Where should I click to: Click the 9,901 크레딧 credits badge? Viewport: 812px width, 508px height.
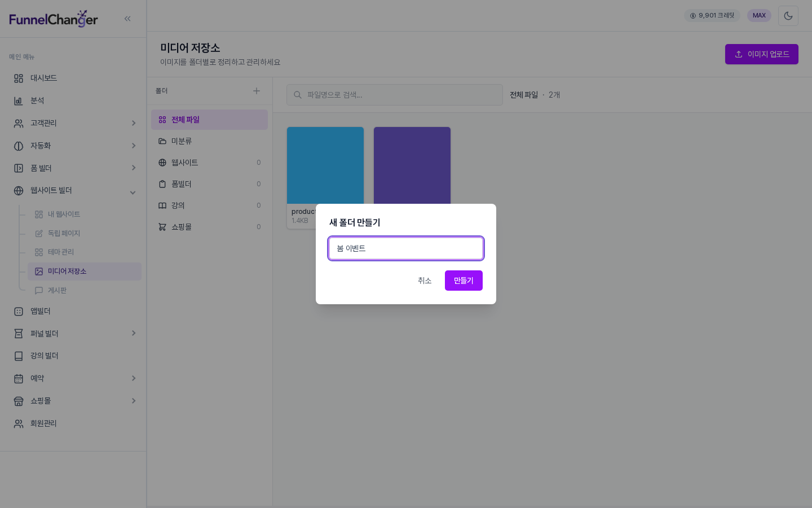(x=712, y=16)
